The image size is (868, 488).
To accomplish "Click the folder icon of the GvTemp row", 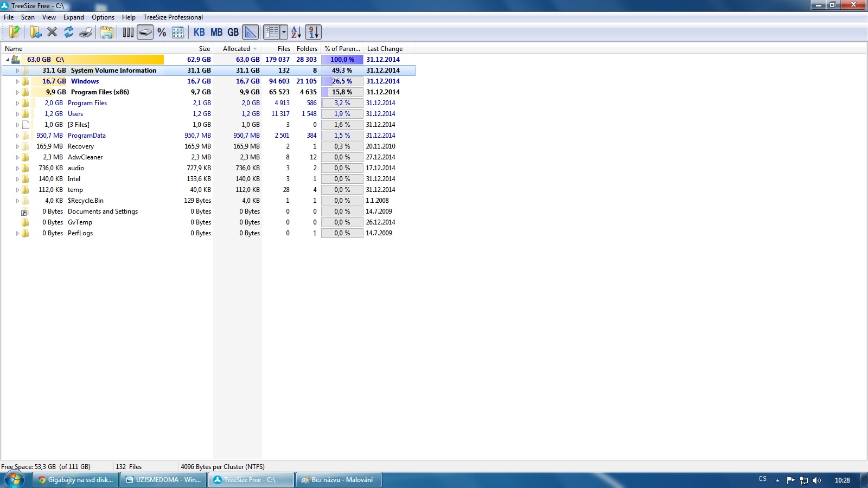I will pos(25,222).
